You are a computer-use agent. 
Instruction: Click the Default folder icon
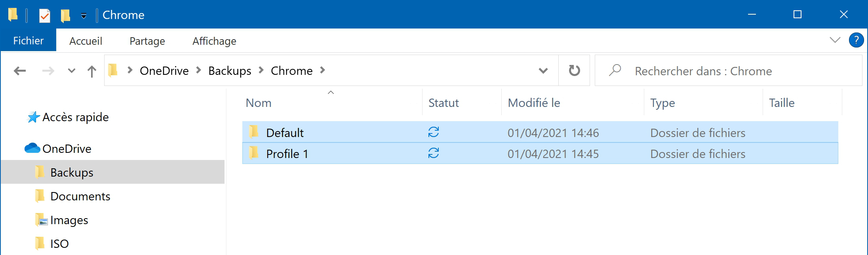click(x=253, y=131)
